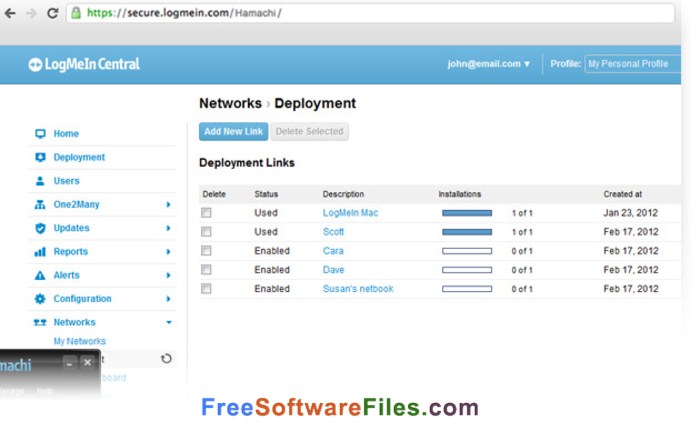
Task: Click the Networks label in the sidebar
Action: click(75, 322)
